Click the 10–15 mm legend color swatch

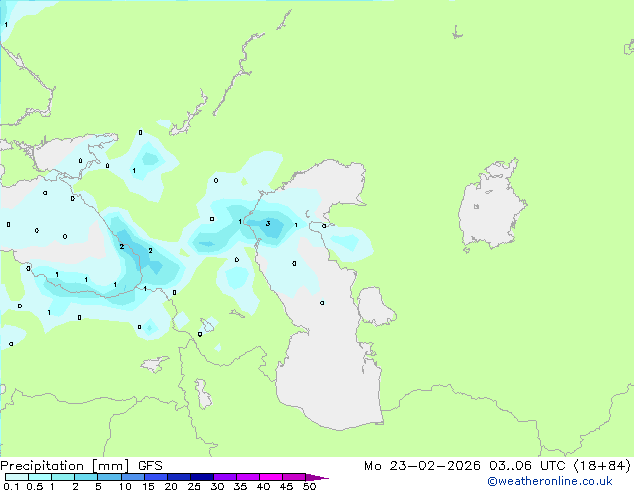tap(133, 477)
